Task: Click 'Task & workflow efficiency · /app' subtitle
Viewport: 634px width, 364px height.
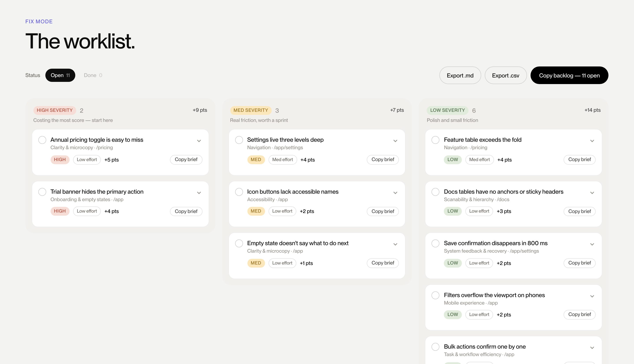Action: click(x=479, y=355)
